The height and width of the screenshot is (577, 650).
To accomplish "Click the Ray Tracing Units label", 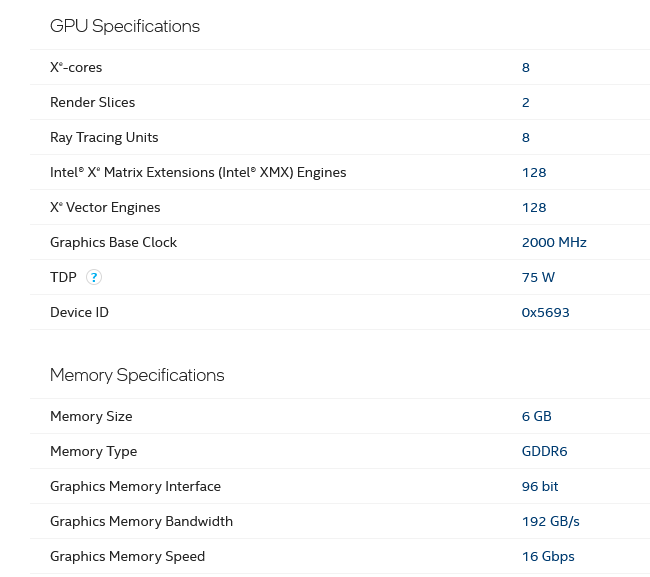I will (104, 137).
